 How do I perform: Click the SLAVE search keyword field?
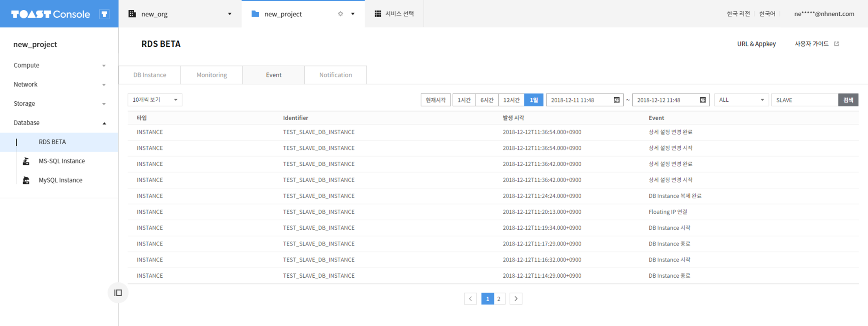(805, 100)
